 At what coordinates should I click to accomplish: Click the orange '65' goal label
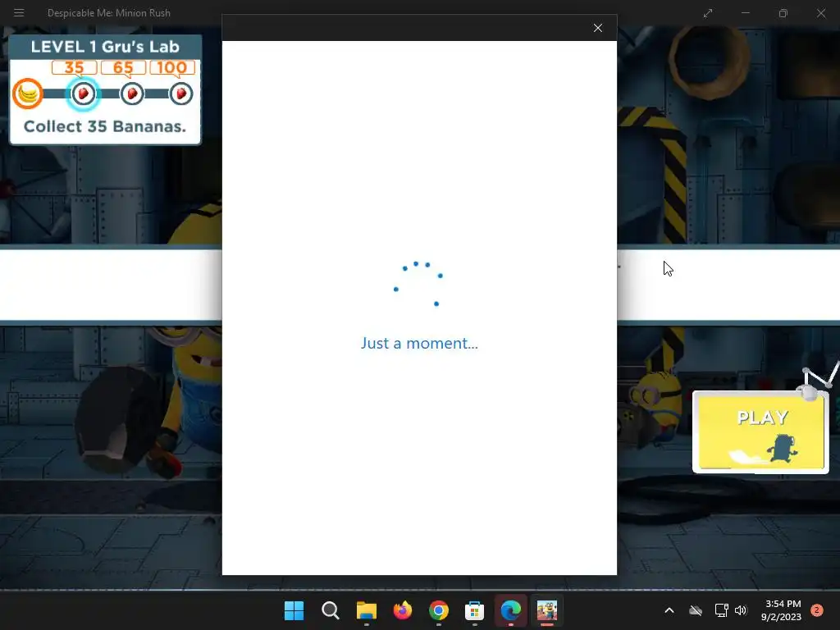coord(123,67)
